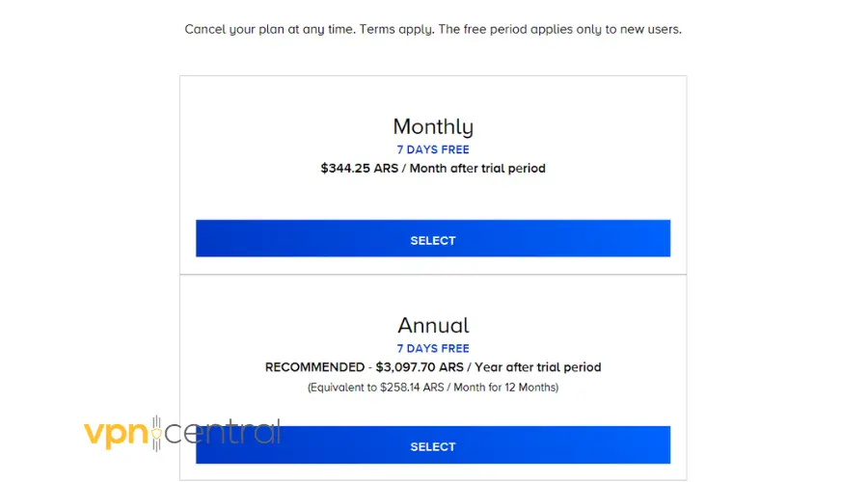
Task: Click "7 DAYS FREE" under Annual
Action: coord(433,348)
